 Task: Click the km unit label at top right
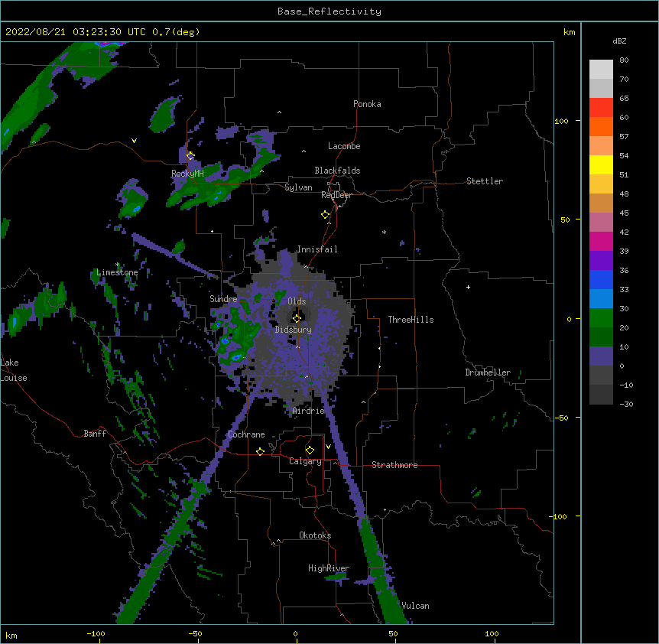pyautogui.click(x=570, y=32)
